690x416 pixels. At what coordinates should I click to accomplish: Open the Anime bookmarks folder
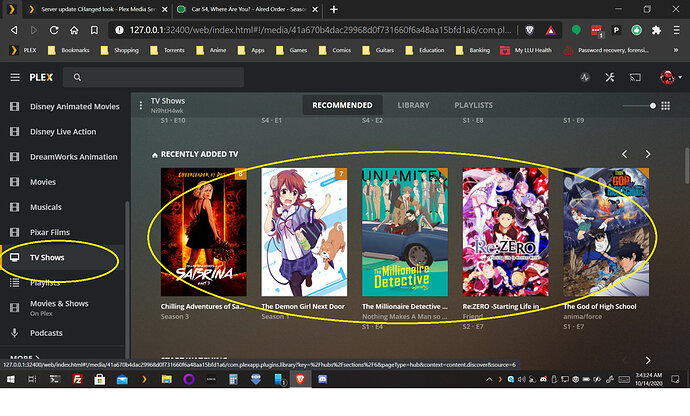click(x=211, y=50)
